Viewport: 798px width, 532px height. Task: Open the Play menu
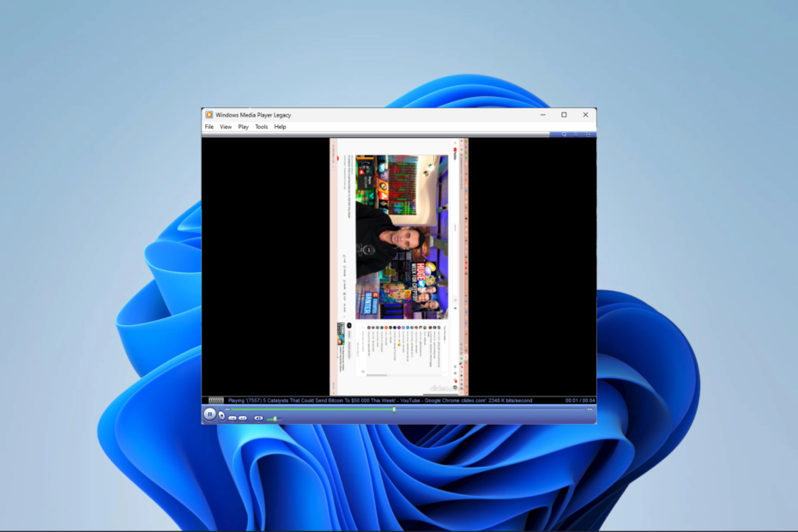244,127
